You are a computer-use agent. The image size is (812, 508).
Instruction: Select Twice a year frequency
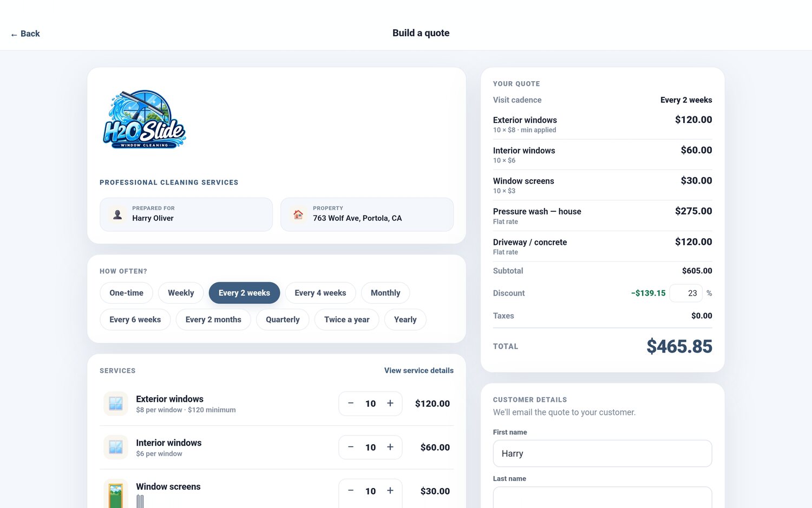(x=347, y=320)
